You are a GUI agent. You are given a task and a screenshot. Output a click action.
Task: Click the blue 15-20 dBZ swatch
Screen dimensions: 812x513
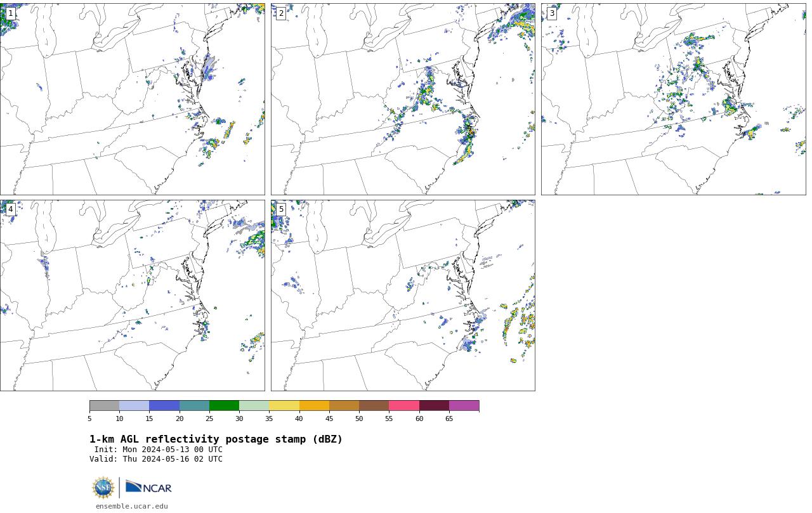point(164,406)
